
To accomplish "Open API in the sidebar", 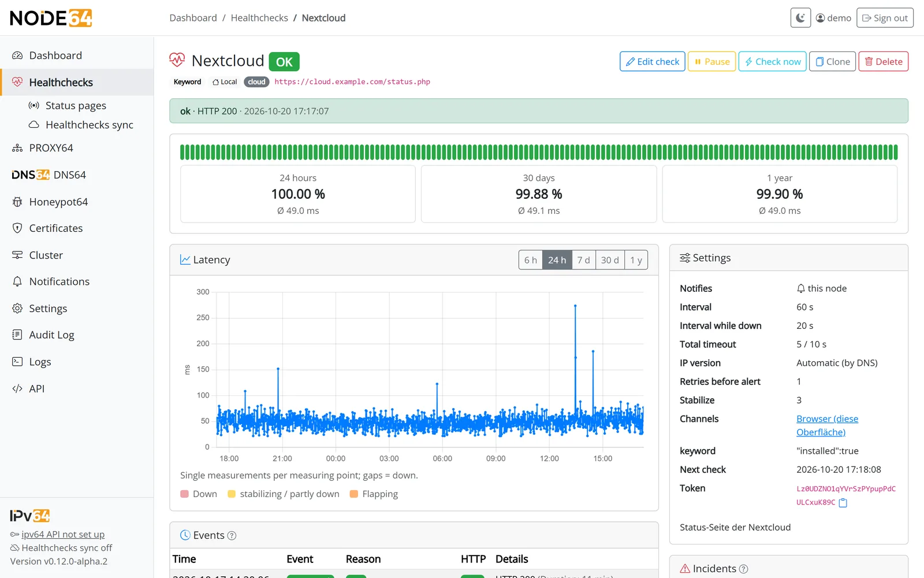I will 77,389.
